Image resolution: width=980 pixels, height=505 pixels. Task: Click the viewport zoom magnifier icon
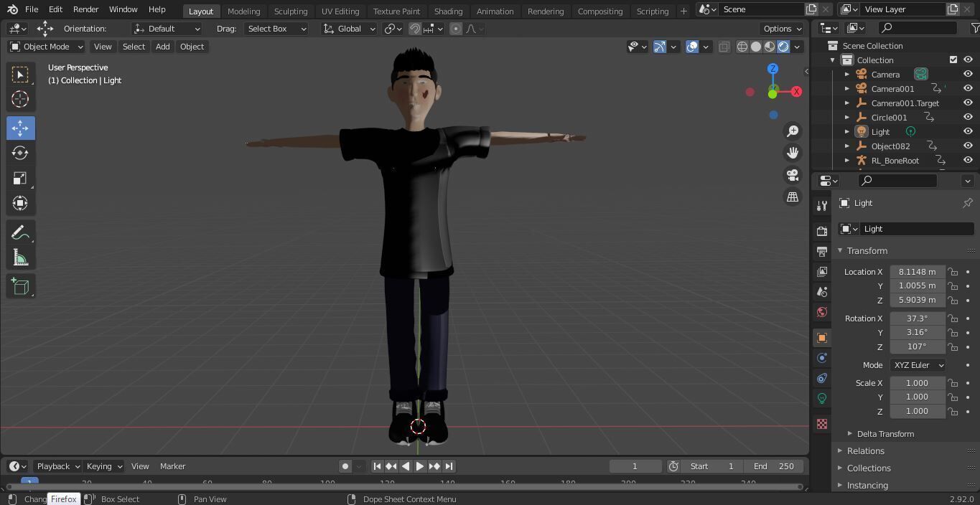793,131
